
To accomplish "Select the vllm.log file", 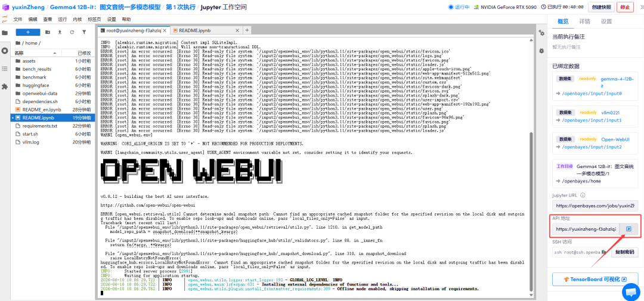I will click(x=54, y=142).
